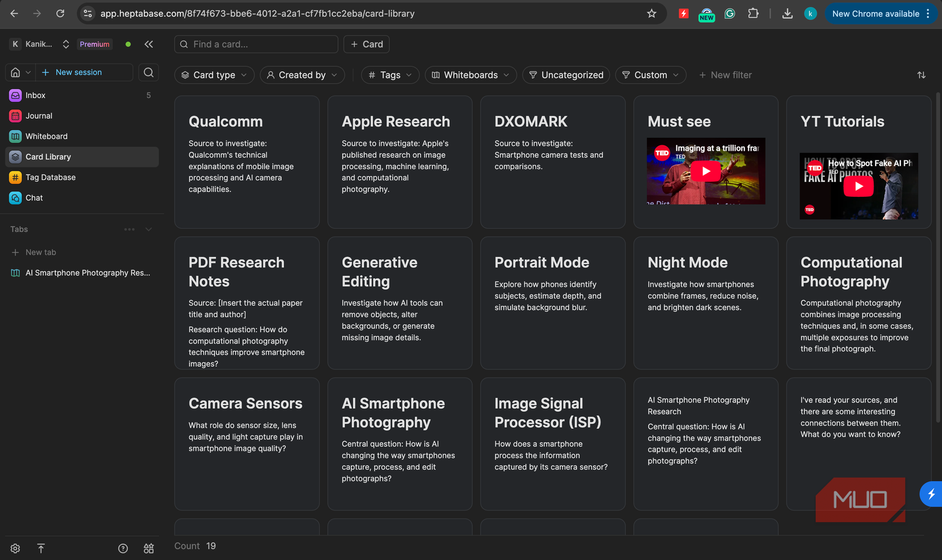The height and width of the screenshot is (560, 942).
Task: Add a New filter
Action: click(x=725, y=75)
